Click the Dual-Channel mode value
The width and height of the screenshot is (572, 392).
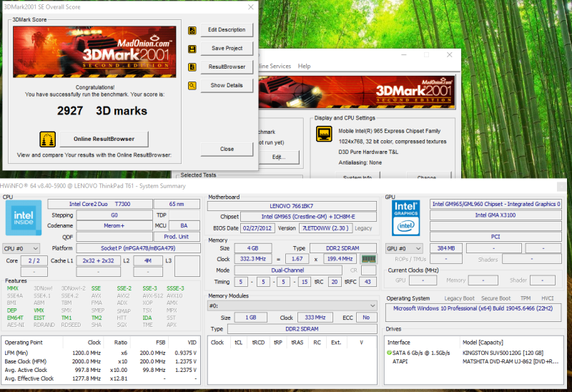288,270
